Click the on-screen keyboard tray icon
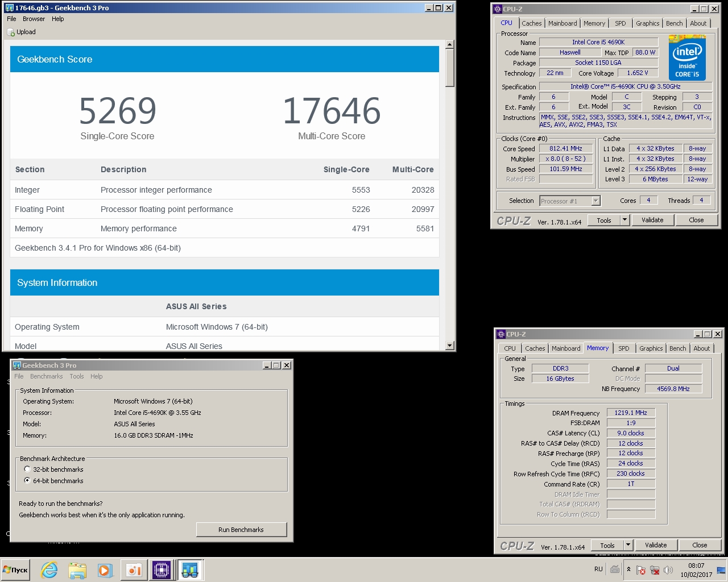The width and height of the screenshot is (728, 582). 615,569
